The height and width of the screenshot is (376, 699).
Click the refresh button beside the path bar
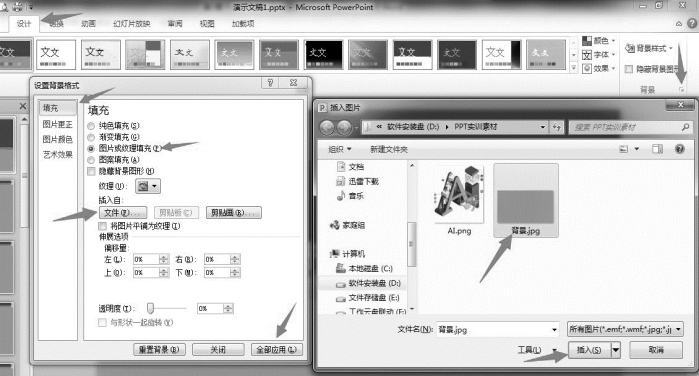[x=556, y=127]
